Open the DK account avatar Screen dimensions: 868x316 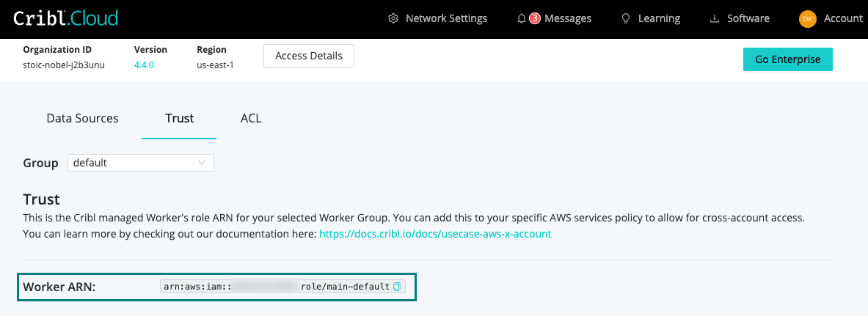(x=808, y=19)
